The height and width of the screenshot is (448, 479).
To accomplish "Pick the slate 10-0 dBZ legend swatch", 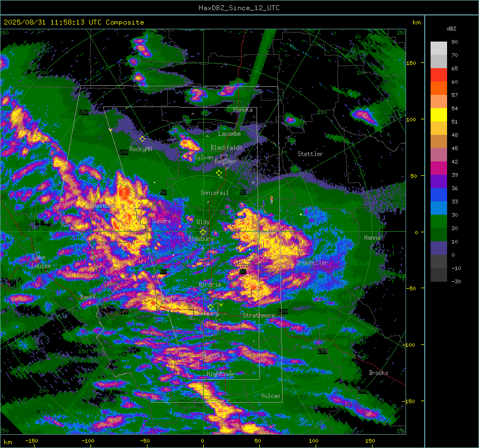I will (439, 248).
